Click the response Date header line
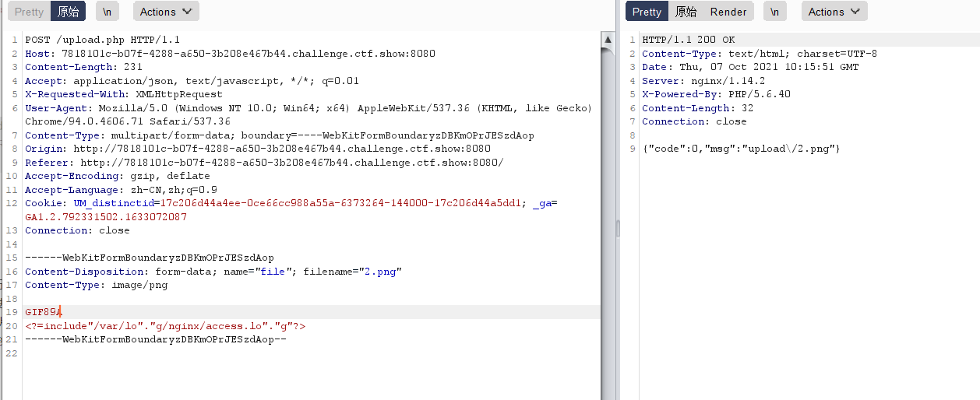This screenshot has width=980, height=400. [x=750, y=67]
